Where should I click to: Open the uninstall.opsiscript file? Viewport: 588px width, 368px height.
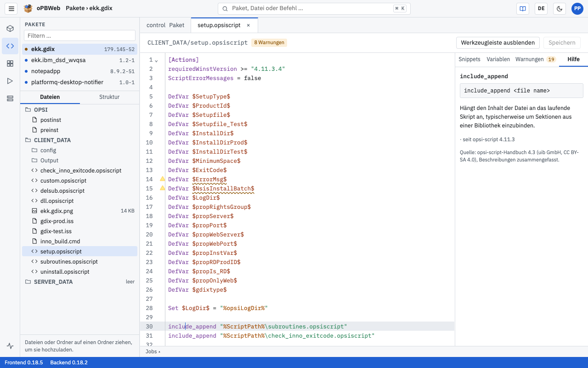(x=80, y=272)
